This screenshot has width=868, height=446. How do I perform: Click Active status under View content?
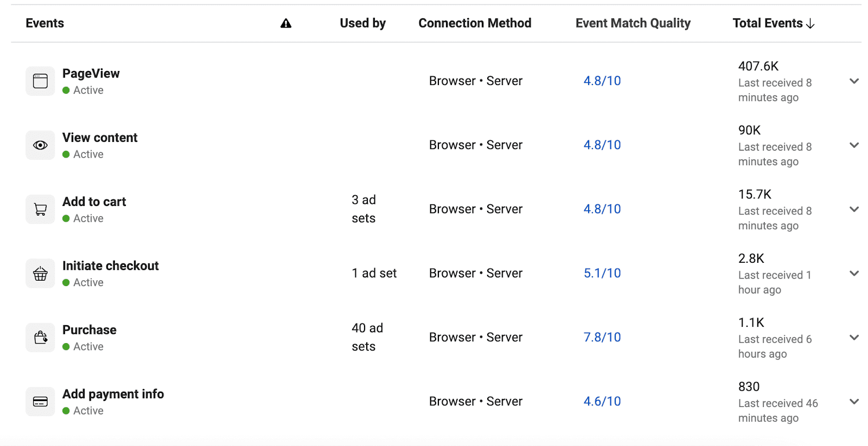[83, 154]
